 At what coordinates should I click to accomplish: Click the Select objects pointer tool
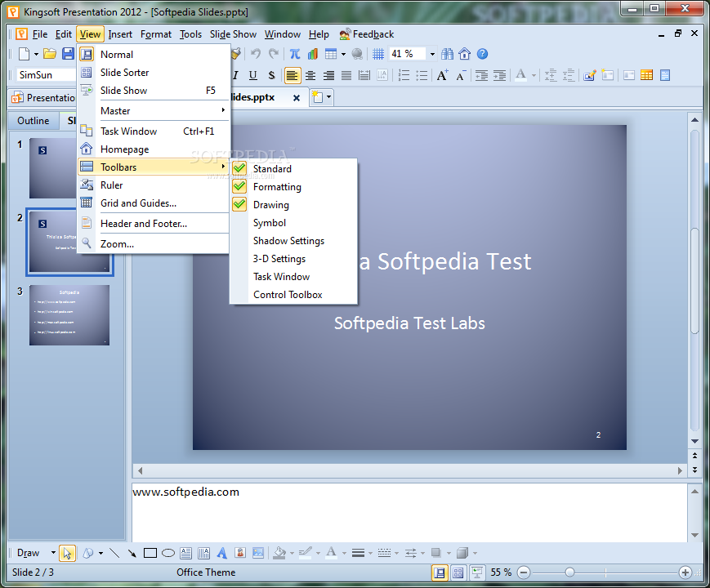coord(67,553)
